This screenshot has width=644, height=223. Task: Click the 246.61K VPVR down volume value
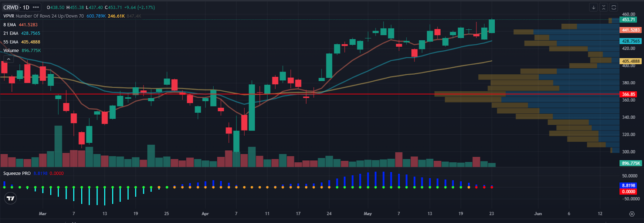pyautogui.click(x=116, y=16)
